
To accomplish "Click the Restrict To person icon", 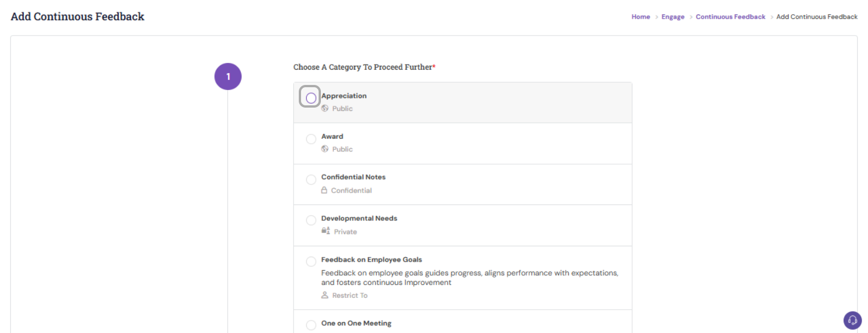I will [325, 295].
